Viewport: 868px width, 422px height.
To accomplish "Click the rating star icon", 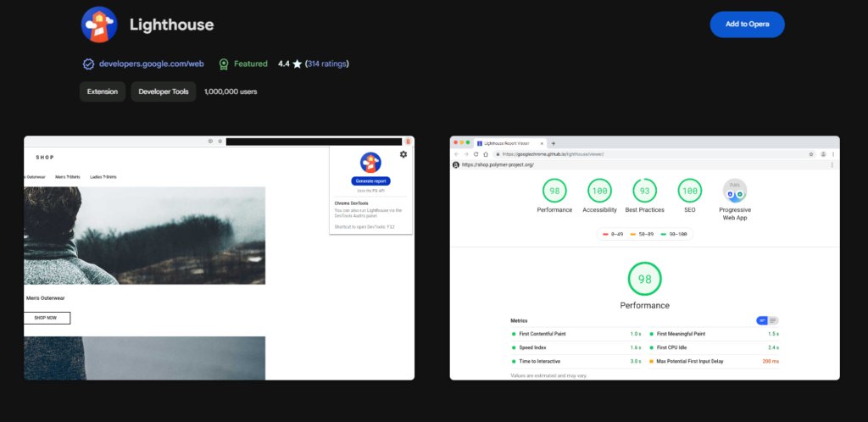I will point(298,64).
